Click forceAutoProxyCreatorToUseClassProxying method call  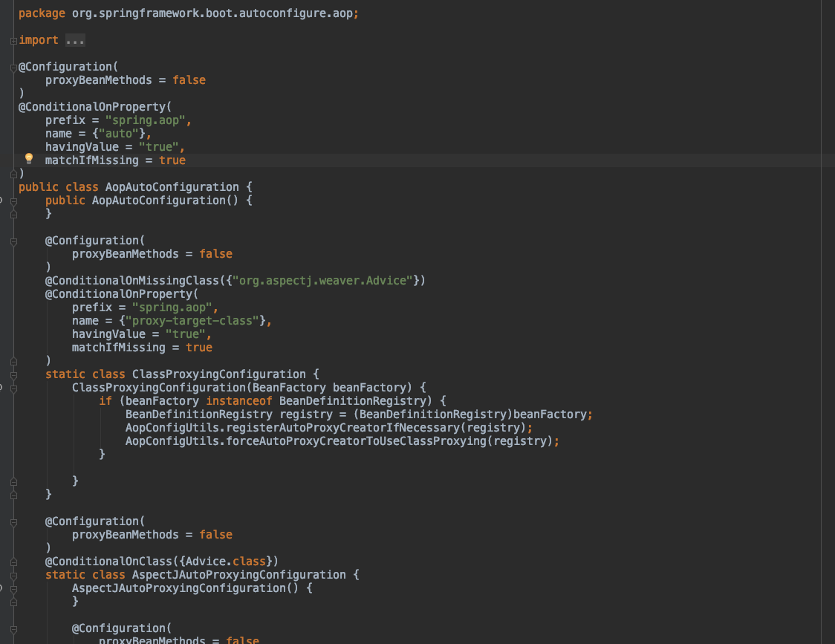[357, 441]
